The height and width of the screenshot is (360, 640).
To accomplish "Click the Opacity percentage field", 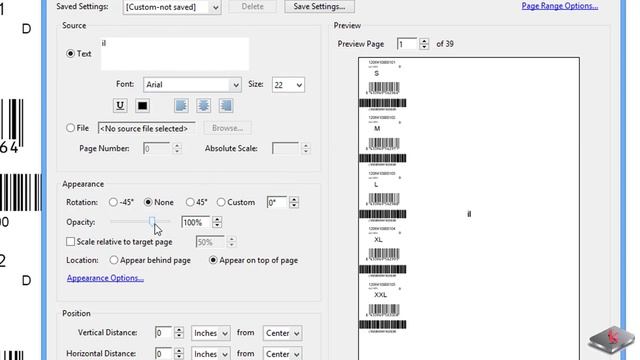I will coord(196,222).
